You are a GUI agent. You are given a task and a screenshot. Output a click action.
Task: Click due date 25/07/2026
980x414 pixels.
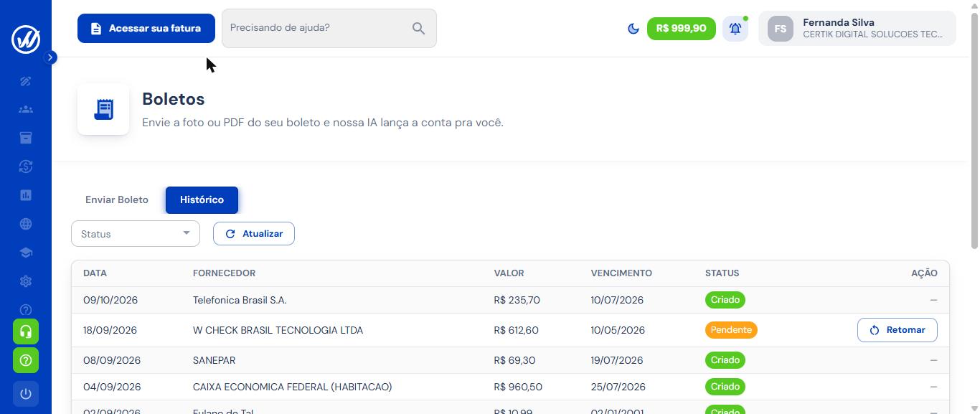(618, 387)
